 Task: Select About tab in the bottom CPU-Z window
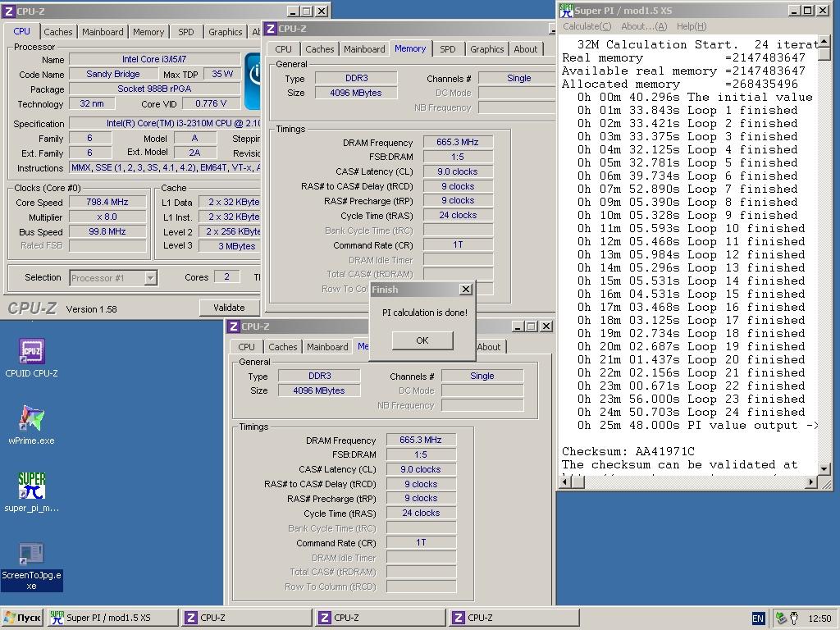pos(489,347)
